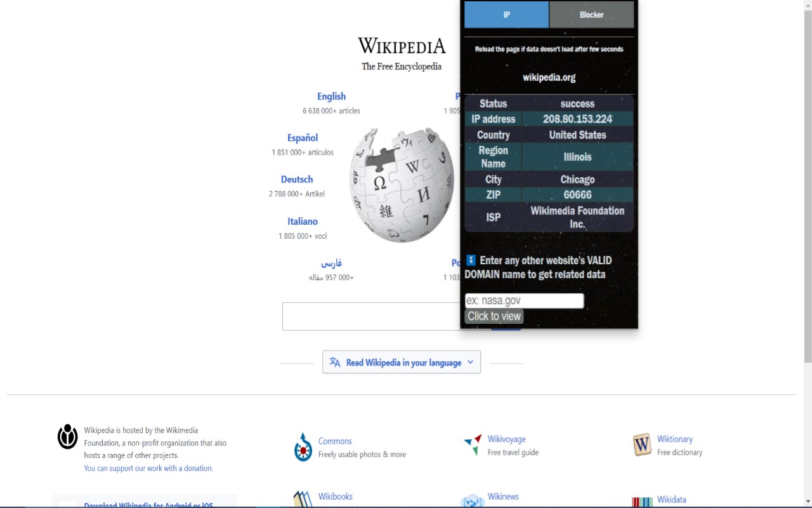
Task: Click the Wikidata logo icon
Action: 642,502
